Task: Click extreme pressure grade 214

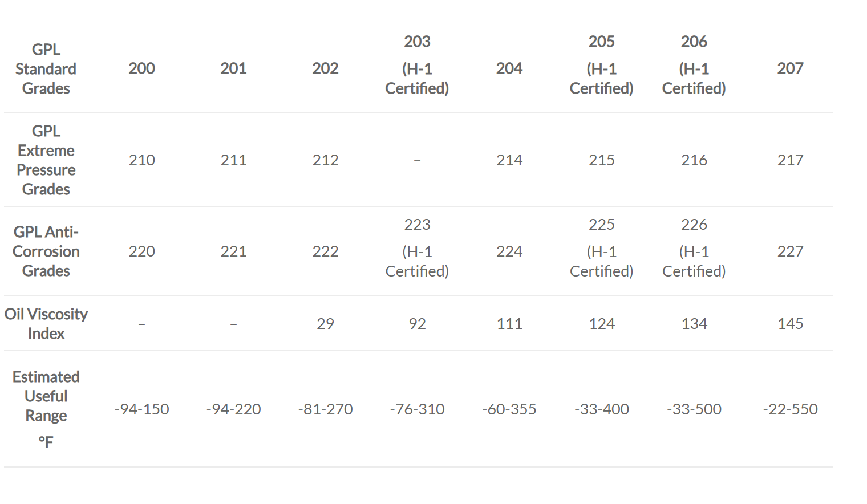Action: click(x=509, y=160)
